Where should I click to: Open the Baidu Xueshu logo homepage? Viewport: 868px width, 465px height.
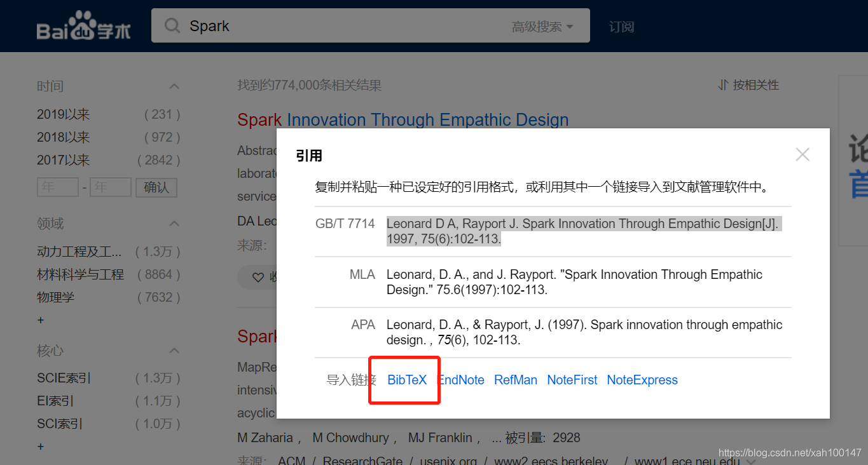[x=83, y=27]
